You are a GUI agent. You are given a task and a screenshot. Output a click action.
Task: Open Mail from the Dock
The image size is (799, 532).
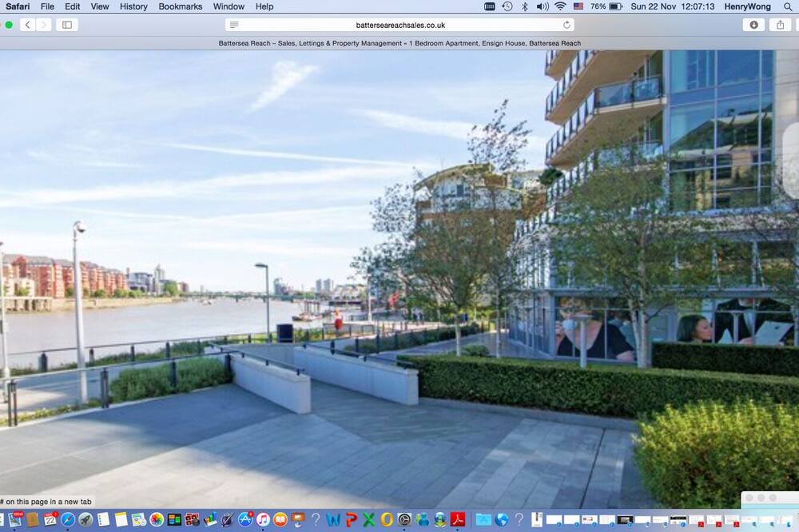pyautogui.click(x=15, y=519)
